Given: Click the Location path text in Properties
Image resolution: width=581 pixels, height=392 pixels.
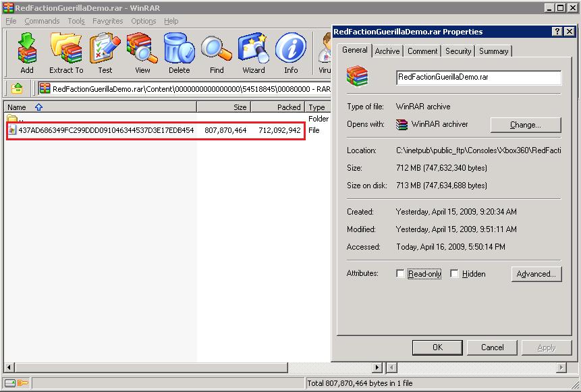Looking at the screenshot, I should (x=478, y=150).
